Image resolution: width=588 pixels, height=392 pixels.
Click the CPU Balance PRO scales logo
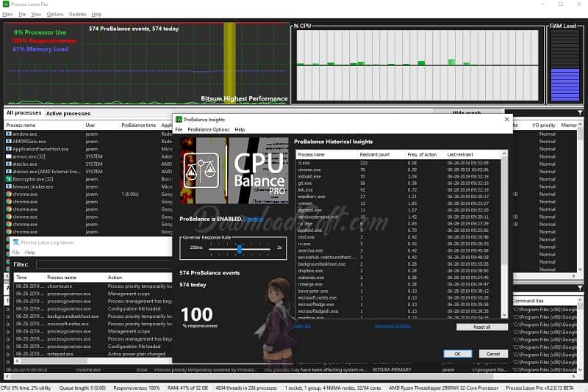click(x=201, y=171)
